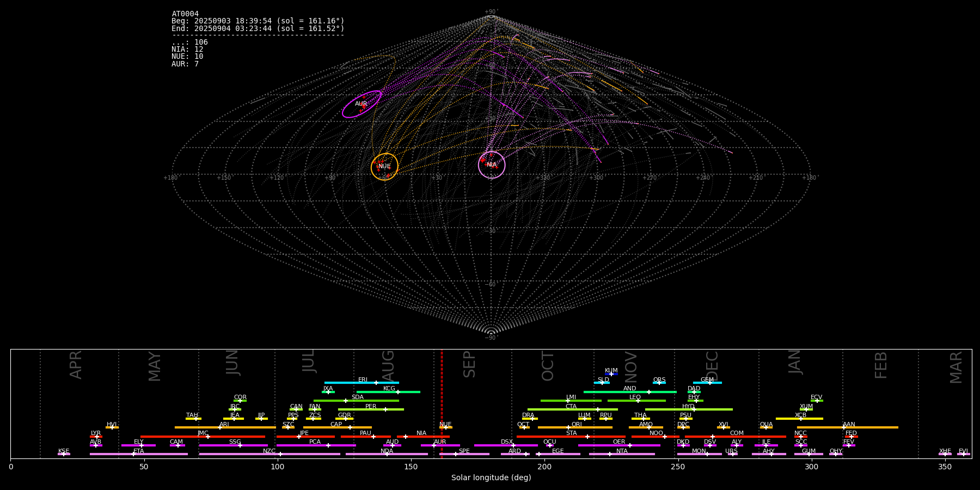The image size is (980, 490).
Task: Click the red LYR shower bar
Action: click(96, 436)
